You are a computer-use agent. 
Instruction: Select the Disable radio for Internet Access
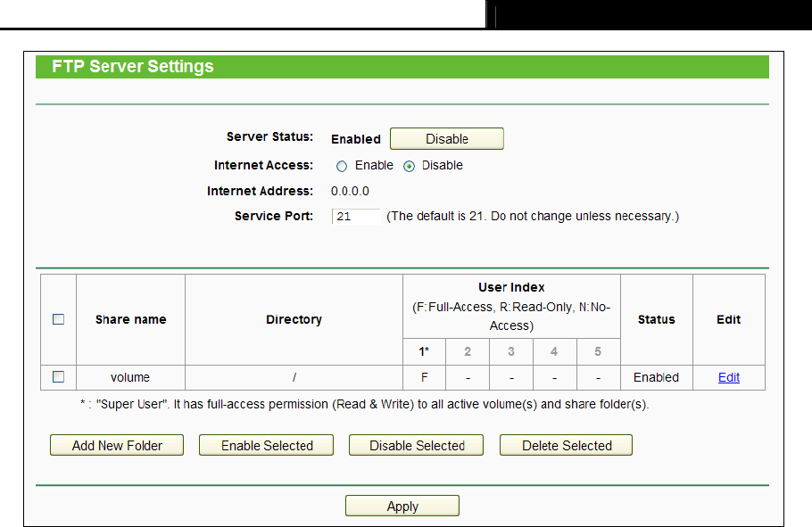pos(409,166)
